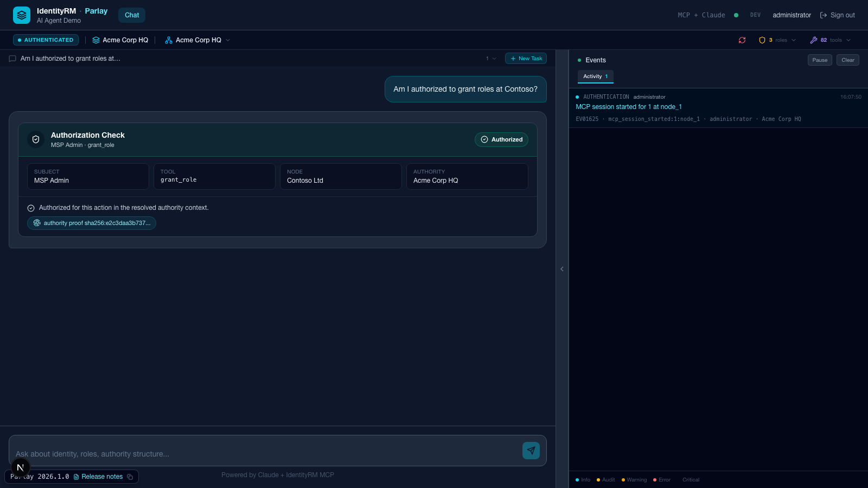Open the Chat tab in header

point(132,15)
